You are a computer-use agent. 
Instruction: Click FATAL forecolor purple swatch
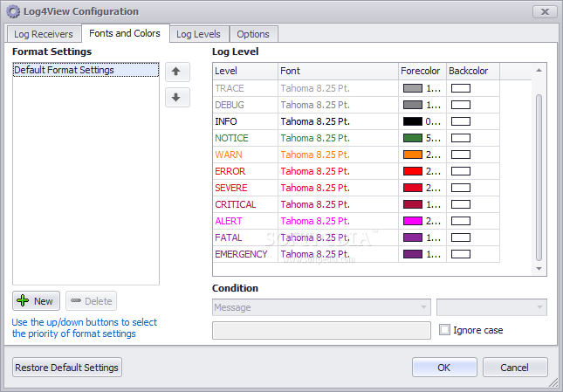tap(413, 237)
